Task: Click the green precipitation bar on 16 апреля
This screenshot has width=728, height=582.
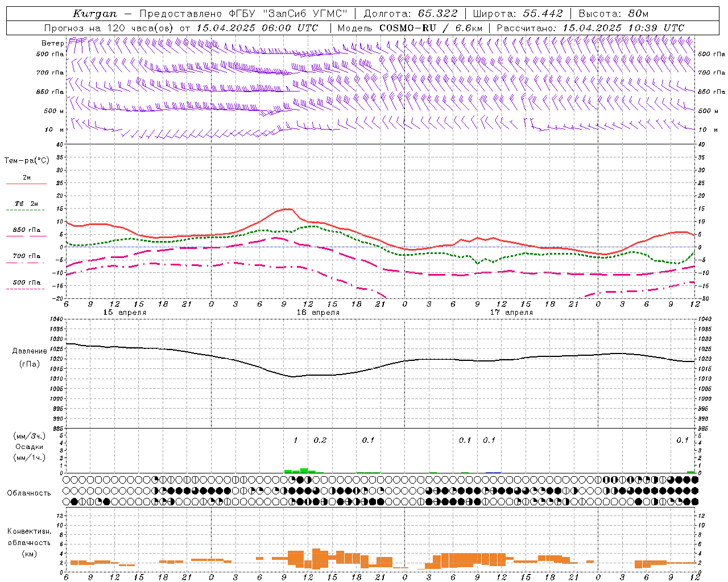Action: (300, 471)
